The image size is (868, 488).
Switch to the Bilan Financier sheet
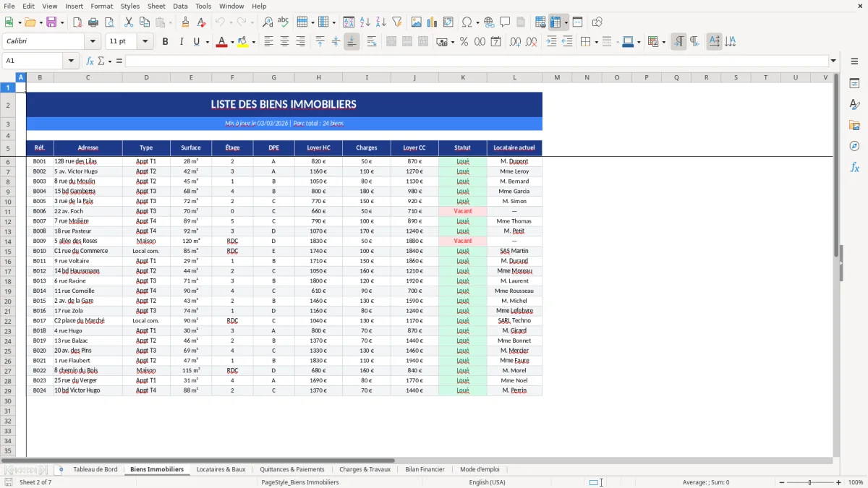coord(425,468)
